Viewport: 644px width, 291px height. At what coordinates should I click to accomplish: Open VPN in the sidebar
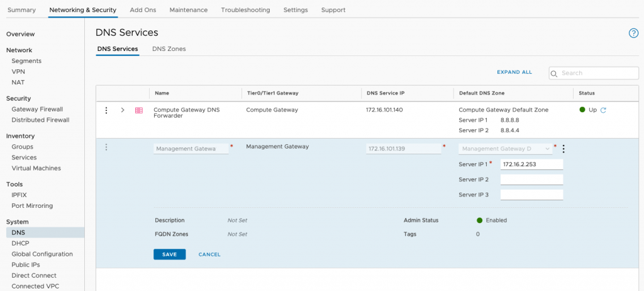tap(18, 72)
